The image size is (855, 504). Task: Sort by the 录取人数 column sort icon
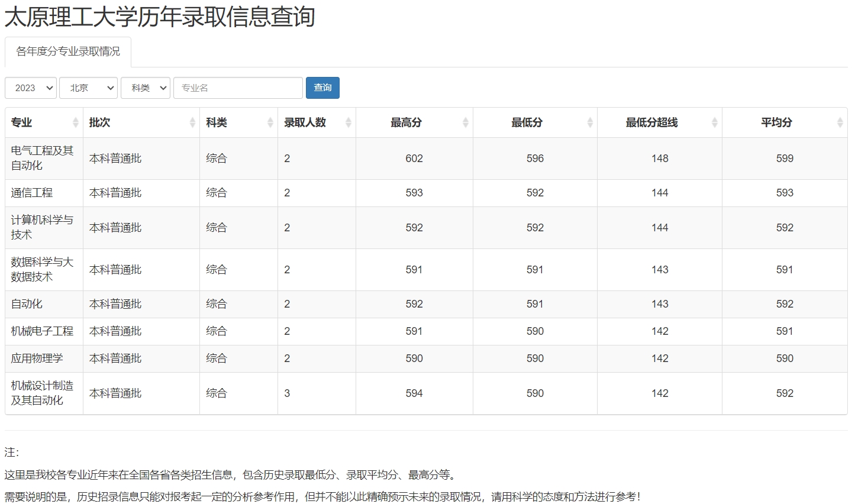pyautogui.click(x=349, y=122)
